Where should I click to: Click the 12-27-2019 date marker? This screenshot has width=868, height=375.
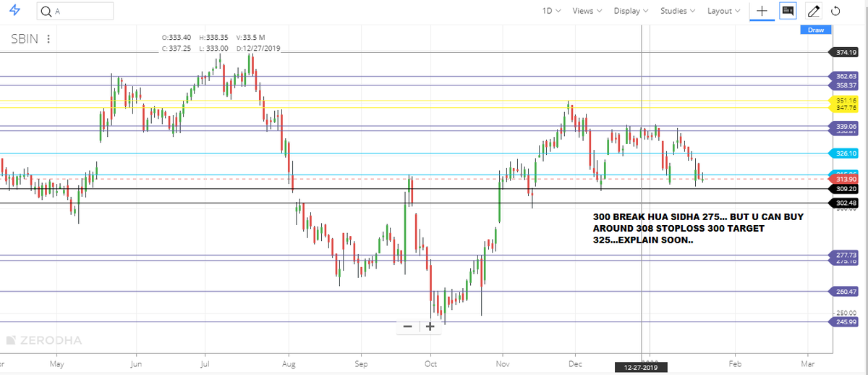(x=642, y=368)
